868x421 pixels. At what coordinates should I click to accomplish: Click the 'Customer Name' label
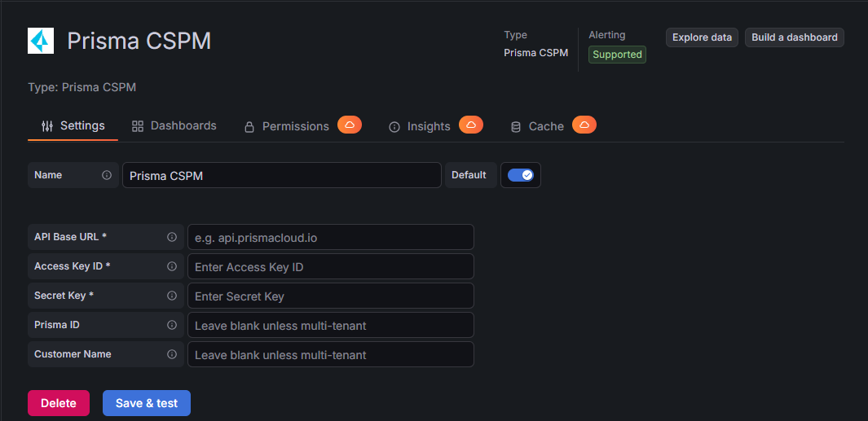73,354
